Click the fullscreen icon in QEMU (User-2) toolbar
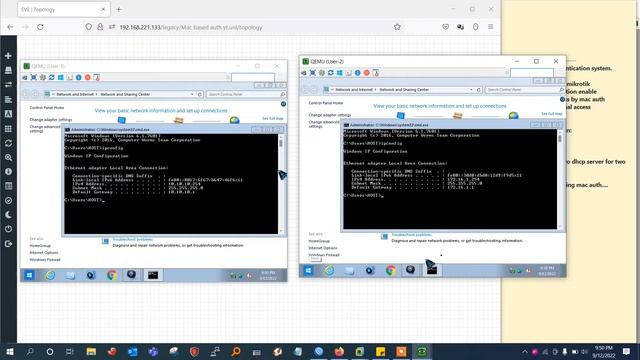Viewport: 640px width, 360px height. coord(313,73)
